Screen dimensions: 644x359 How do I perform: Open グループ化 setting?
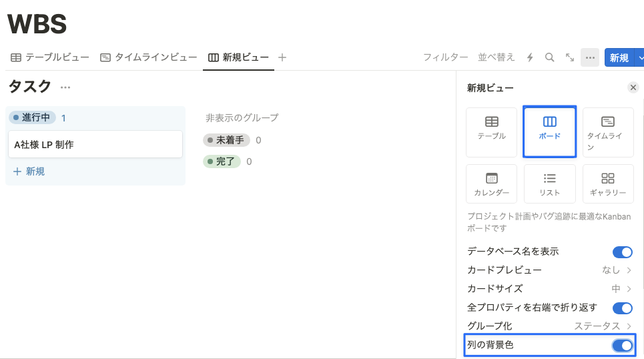tap(549, 326)
